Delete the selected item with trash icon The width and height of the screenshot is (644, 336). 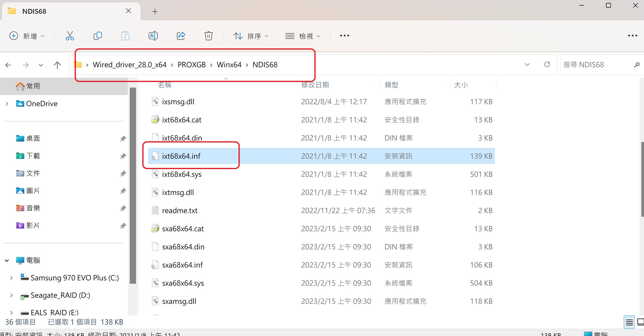(209, 36)
